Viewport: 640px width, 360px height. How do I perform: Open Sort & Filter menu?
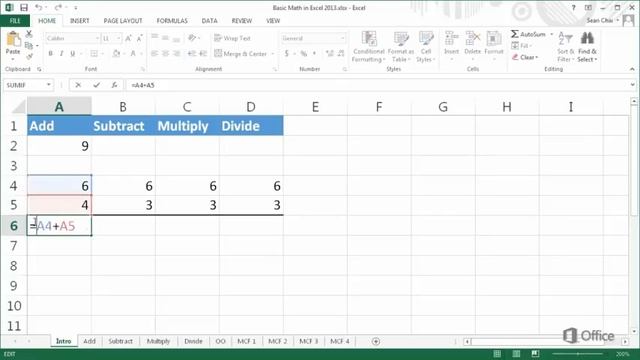coord(566,47)
